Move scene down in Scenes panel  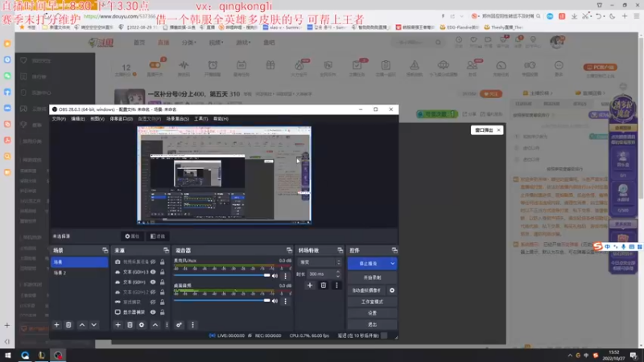click(94, 325)
